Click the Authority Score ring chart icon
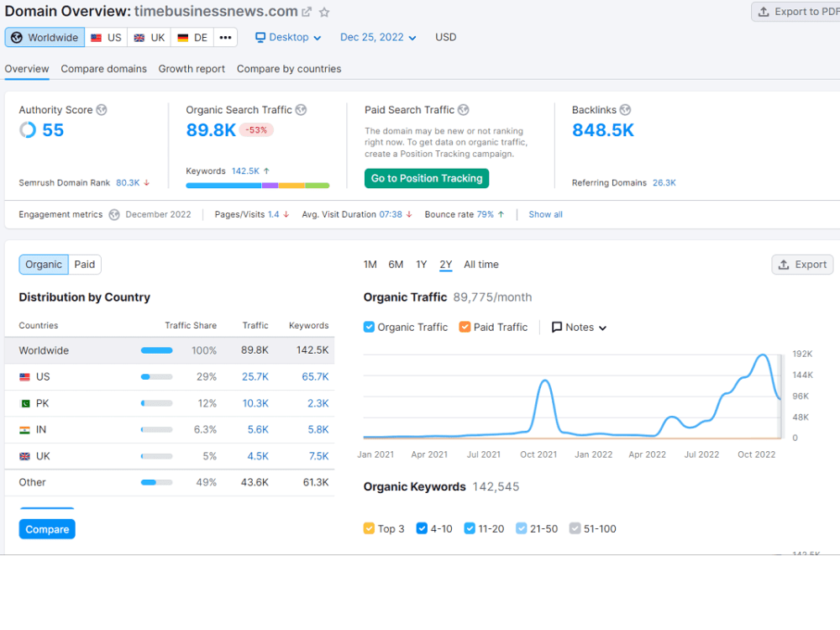 tap(28, 129)
